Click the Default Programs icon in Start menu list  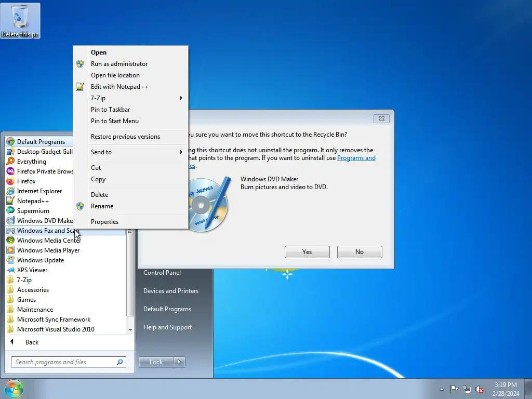[10, 141]
